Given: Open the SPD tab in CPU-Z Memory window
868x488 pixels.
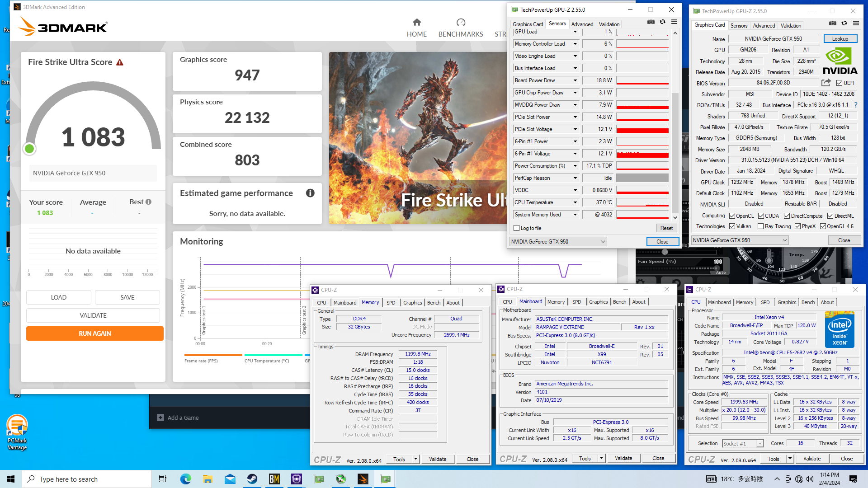Looking at the screenshot, I should [391, 303].
